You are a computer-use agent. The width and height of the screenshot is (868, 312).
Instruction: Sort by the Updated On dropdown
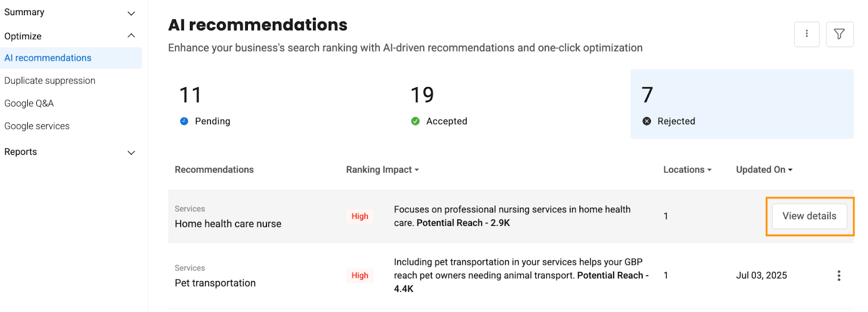point(764,170)
